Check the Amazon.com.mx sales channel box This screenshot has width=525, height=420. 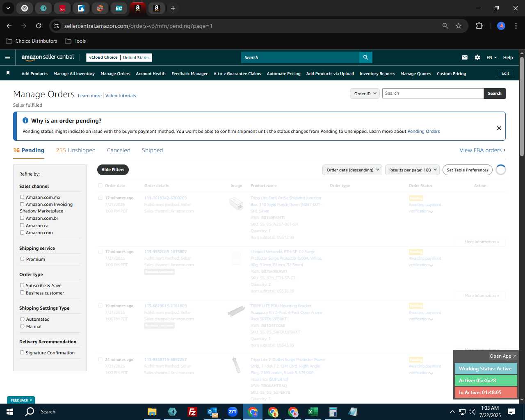(x=22, y=197)
